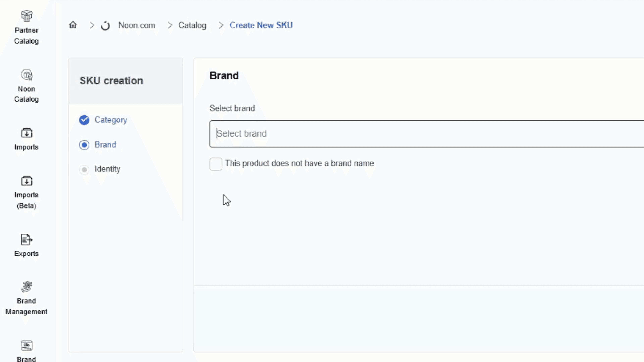Image resolution: width=644 pixels, height=362 pixels.
Task: Click the breadcrumb chevron before Catalog
Action: (170, 25)
